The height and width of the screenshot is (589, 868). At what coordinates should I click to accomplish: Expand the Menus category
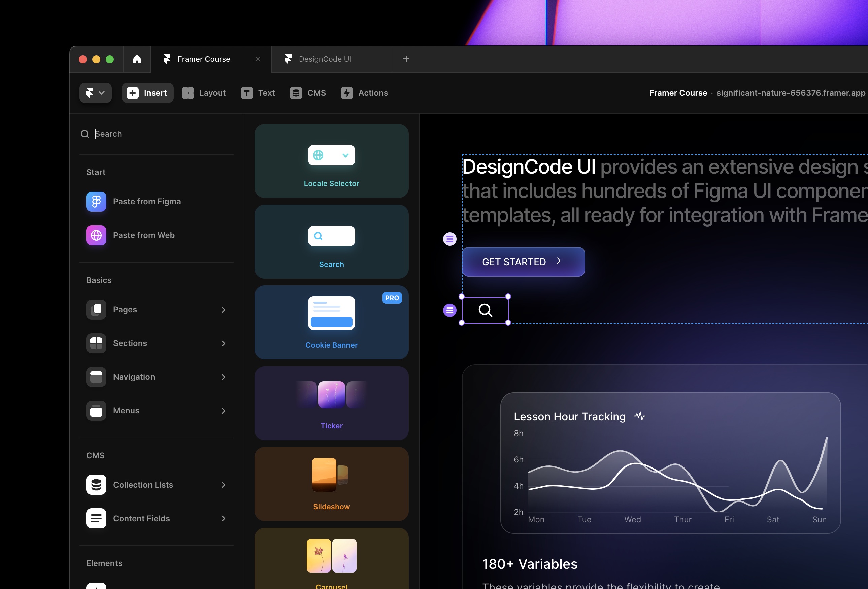(157, 410)
